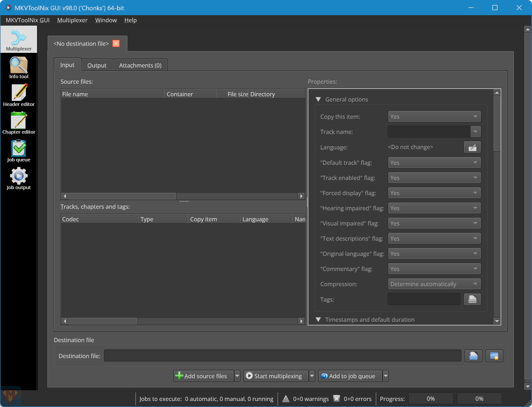
Task: Open recent destination directories via folder-star icon
Action: [494, 356]
